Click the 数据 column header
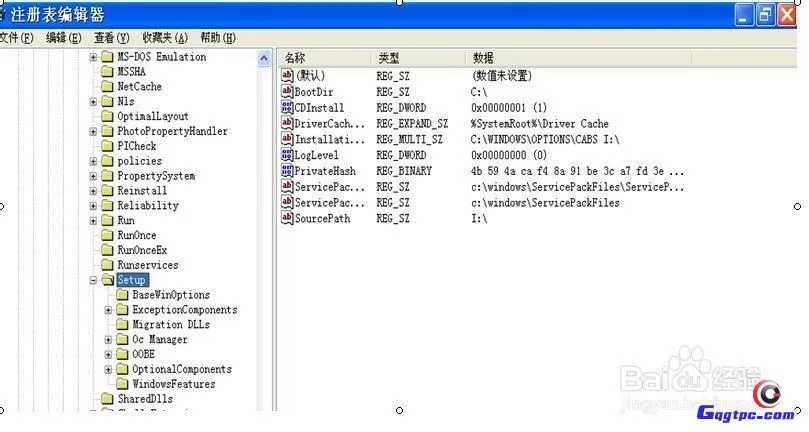Screen dimensions: 809x432 (x=483, y=58)
